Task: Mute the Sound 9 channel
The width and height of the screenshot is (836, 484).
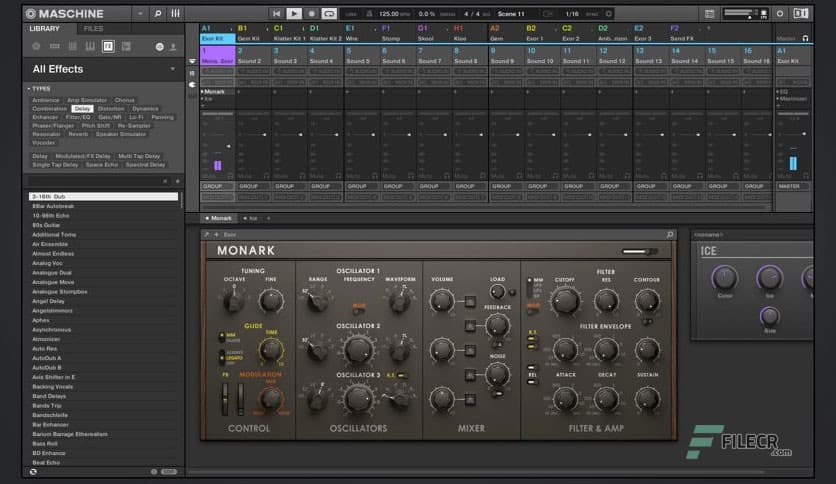Action: [x=497, y=176]
